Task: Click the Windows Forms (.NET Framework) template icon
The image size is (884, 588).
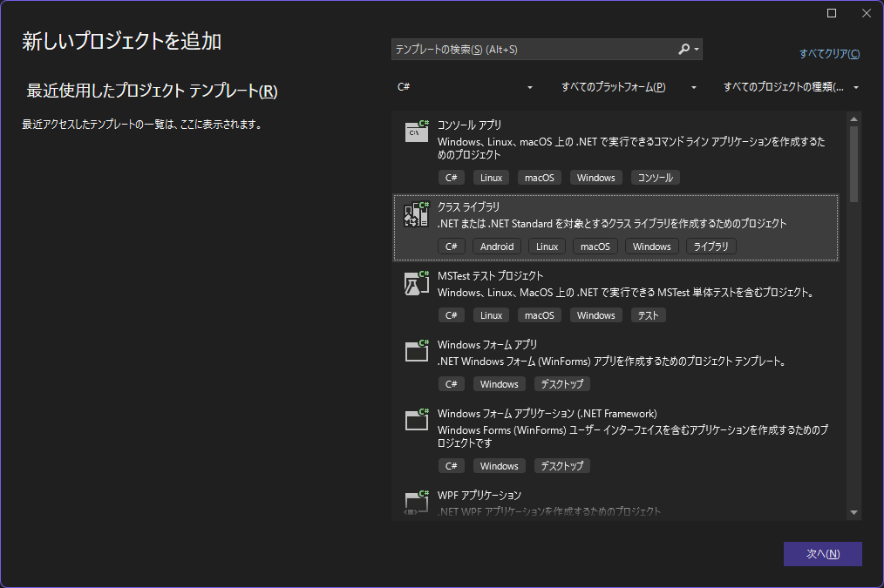Action: 417,420
